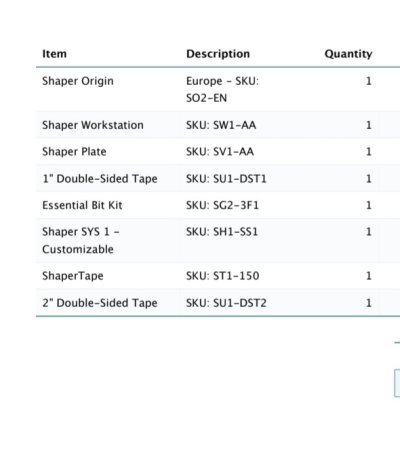Select the Europe SKU SO2-EN description

click(222, 89)
